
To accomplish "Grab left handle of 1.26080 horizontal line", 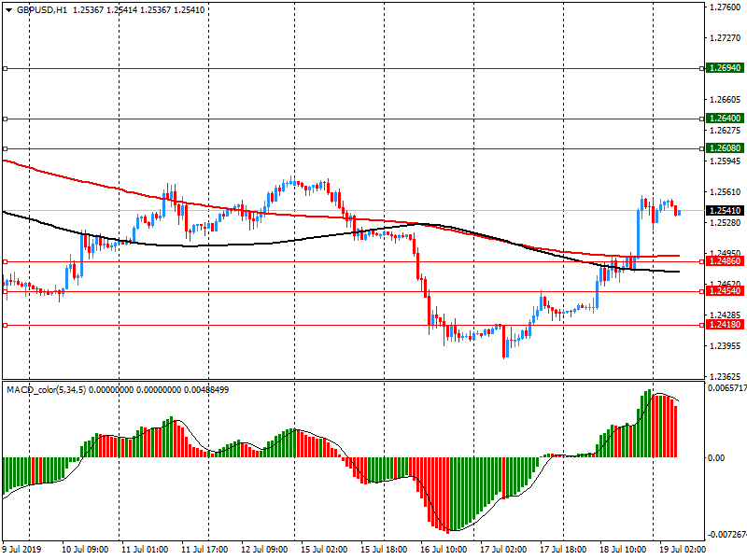I will (6, 148).
